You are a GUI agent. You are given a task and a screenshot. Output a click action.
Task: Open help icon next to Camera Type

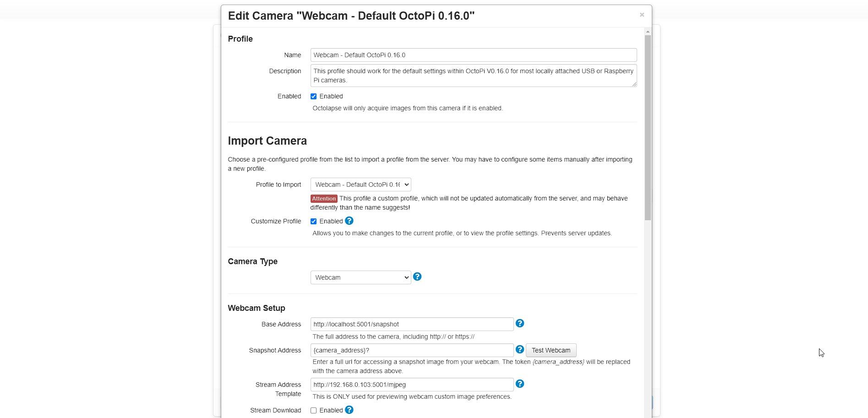click(x=417, y=277)
